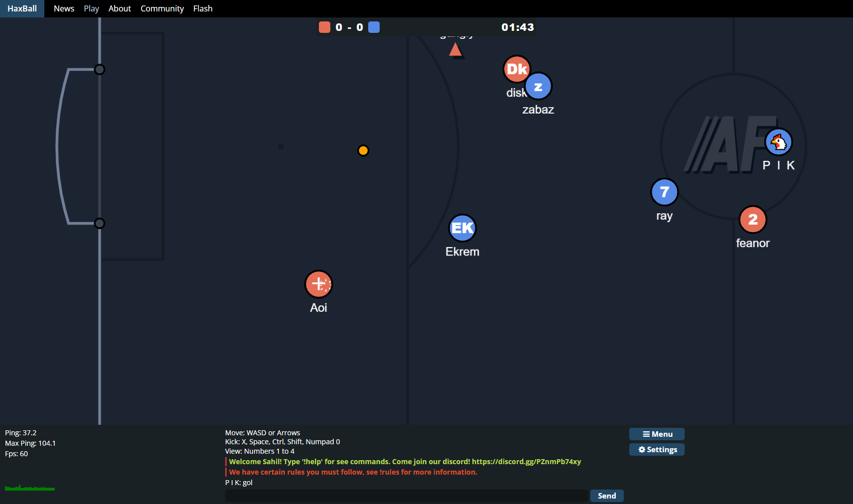Screen dimensions: 853x504
Task: Click Ekrem's blue EK player disc
Action: [x=462, y=228]
